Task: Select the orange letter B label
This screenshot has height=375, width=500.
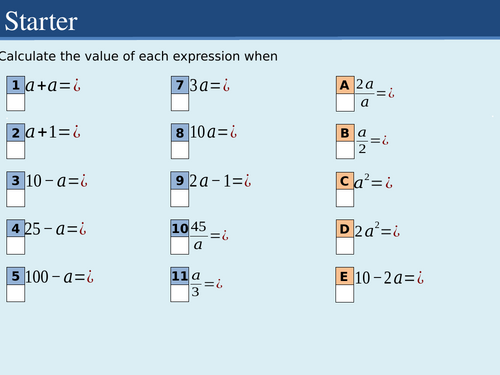Action: pos(345,133)
